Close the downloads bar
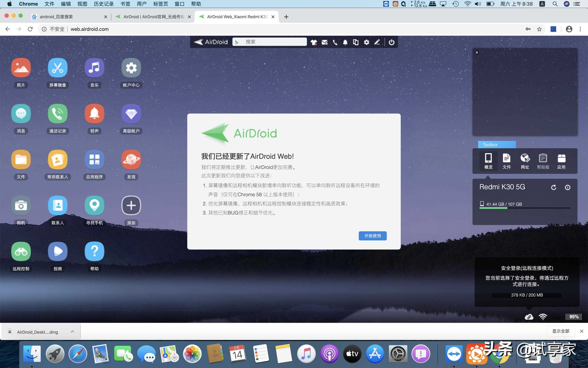Viewport: 588px width, 368px height. click(x=582, y=331)
